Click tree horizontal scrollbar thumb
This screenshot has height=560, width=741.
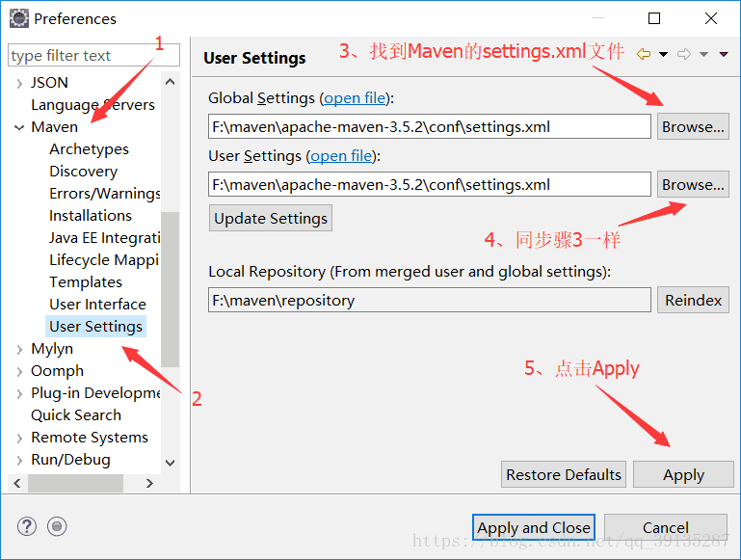tap(75, 483)
